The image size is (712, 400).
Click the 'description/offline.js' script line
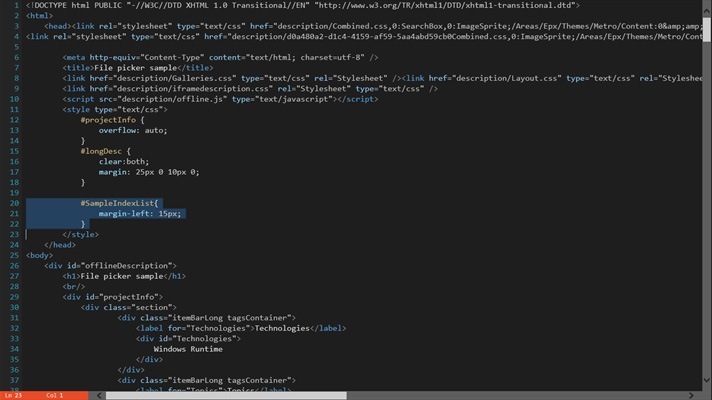pos(220,99)
